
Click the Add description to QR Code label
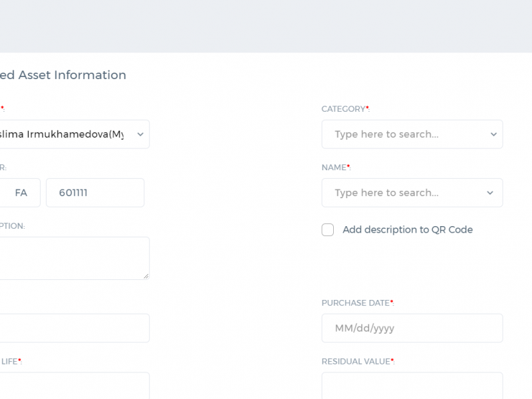[x=408, y=229]
